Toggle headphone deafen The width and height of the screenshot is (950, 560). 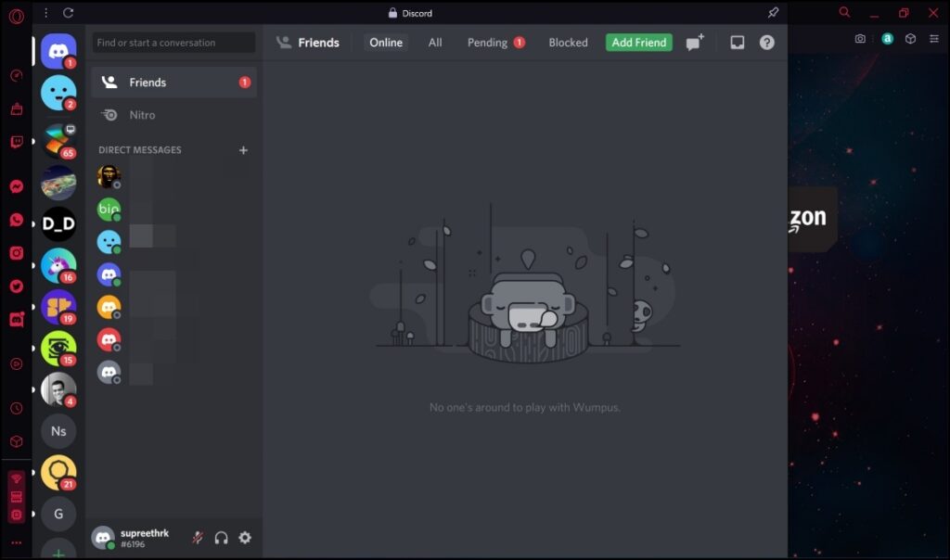221,538
